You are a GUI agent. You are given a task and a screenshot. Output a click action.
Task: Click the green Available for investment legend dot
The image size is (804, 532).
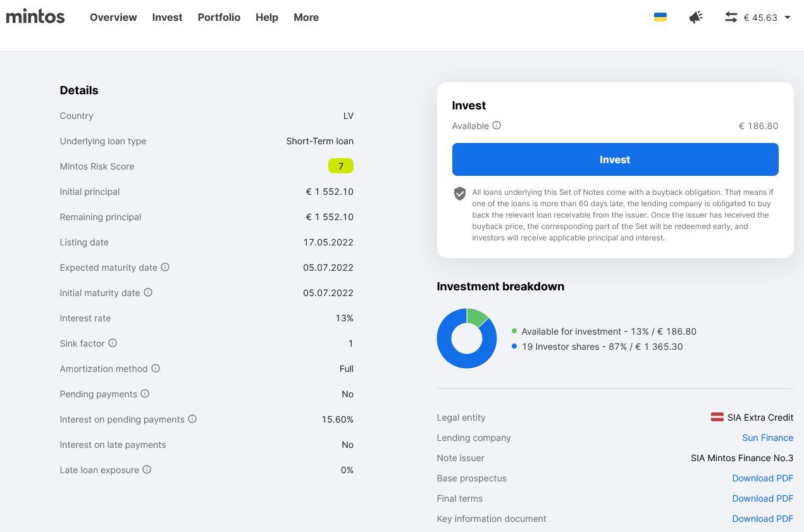514,331
